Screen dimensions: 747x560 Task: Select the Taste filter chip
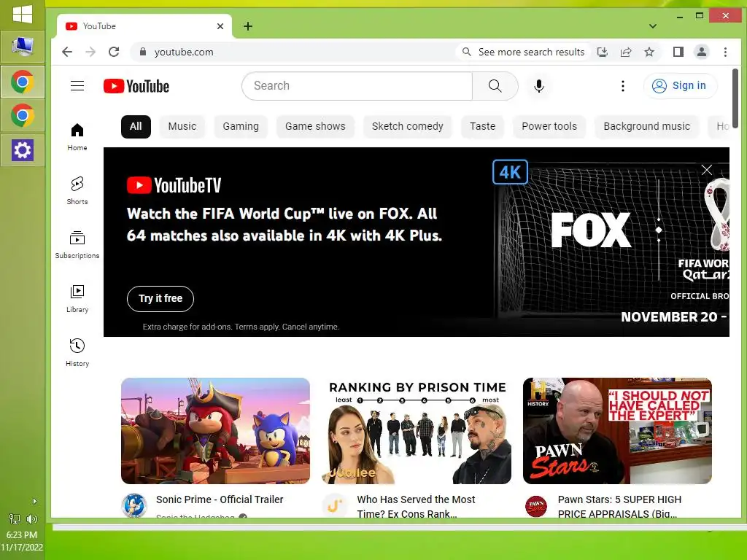483,127
